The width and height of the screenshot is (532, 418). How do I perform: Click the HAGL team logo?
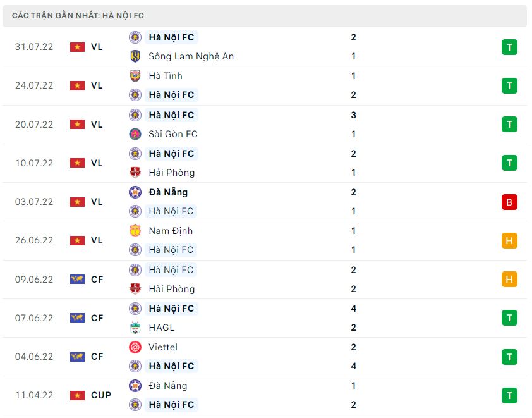click(x=135, y=328)
